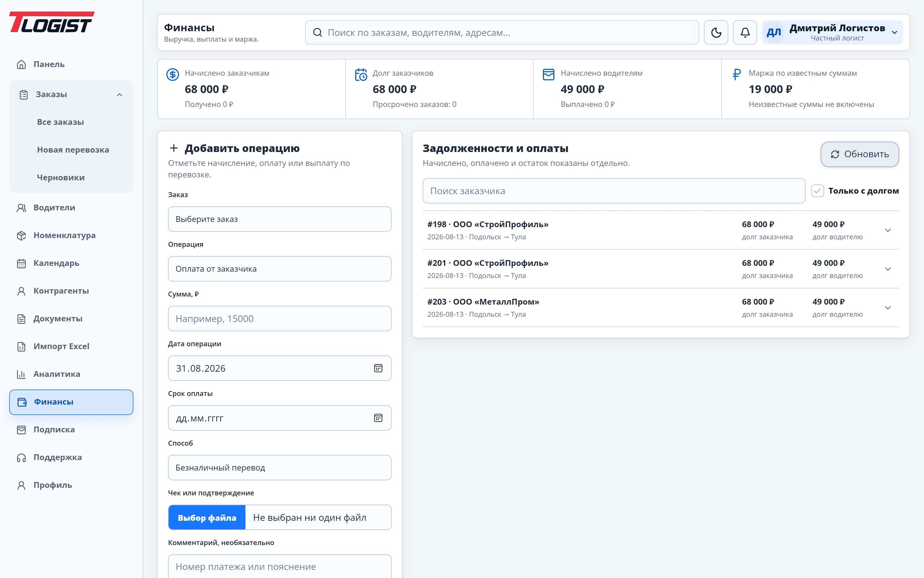
Task: Open Импорт Excel page
Action: (x=71, y=346)
